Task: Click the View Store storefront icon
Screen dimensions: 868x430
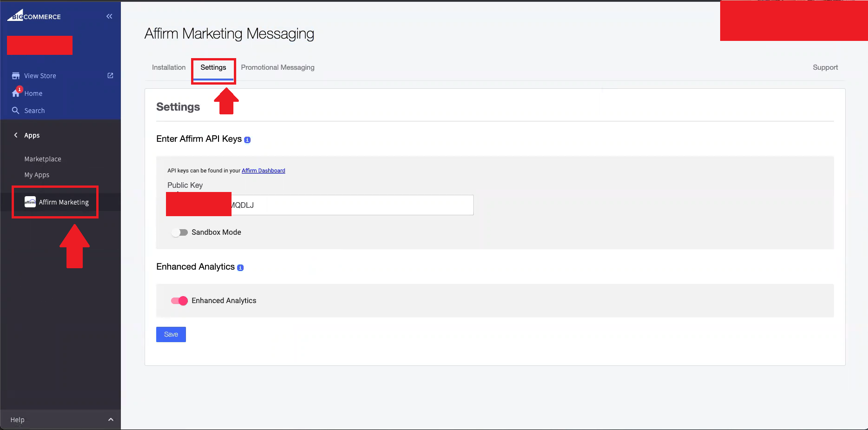Action: pos(16,76)
